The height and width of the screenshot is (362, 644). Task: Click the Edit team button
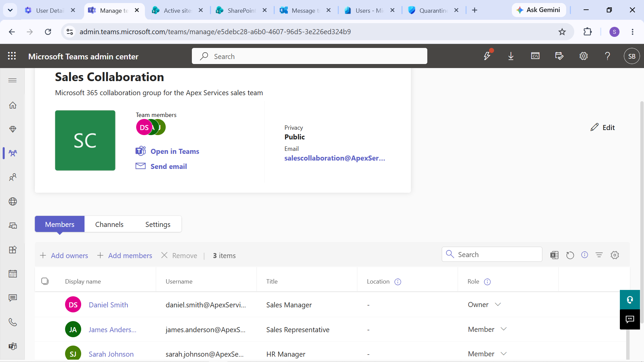603,127
